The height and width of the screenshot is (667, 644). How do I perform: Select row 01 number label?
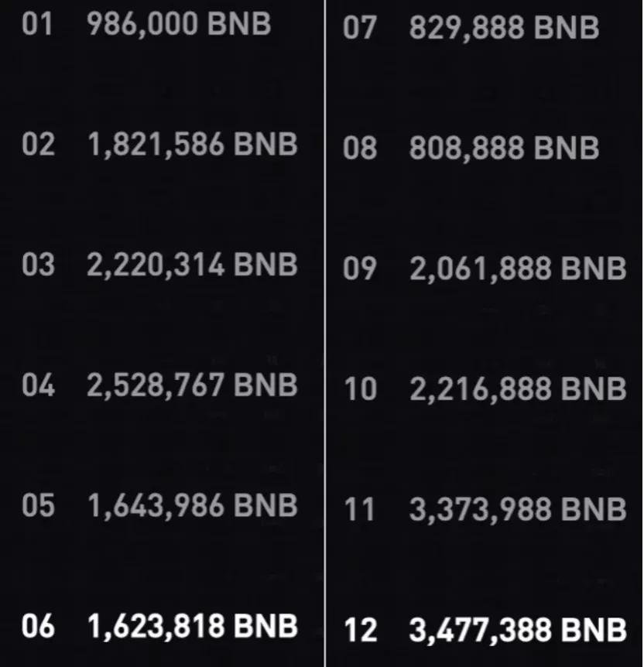click(x=37, y=23)
